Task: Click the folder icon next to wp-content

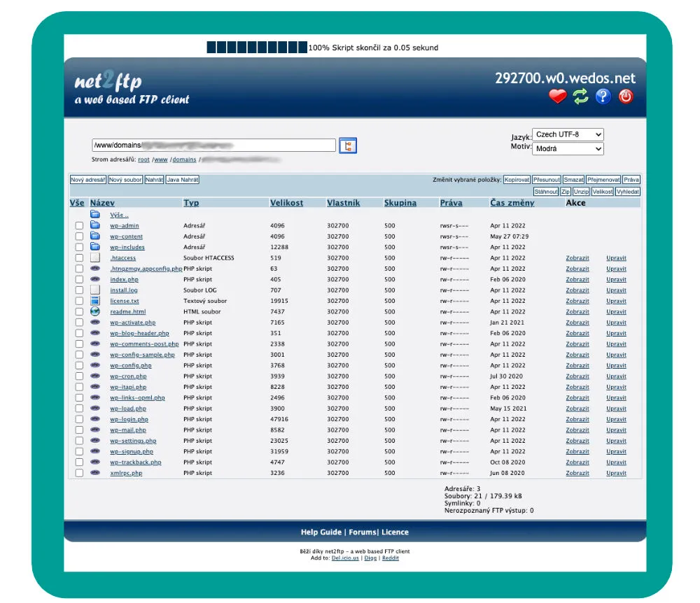Action: point(95,236)
